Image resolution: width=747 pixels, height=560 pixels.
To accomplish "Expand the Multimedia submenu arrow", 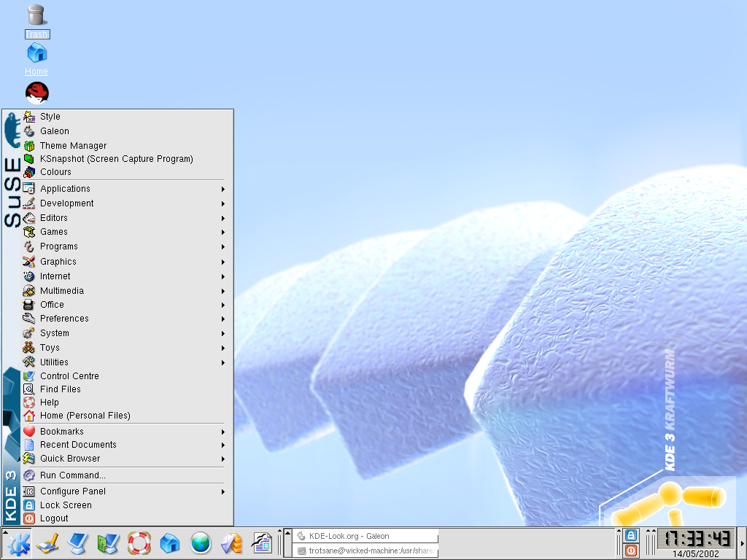I will tap(223, 291).
